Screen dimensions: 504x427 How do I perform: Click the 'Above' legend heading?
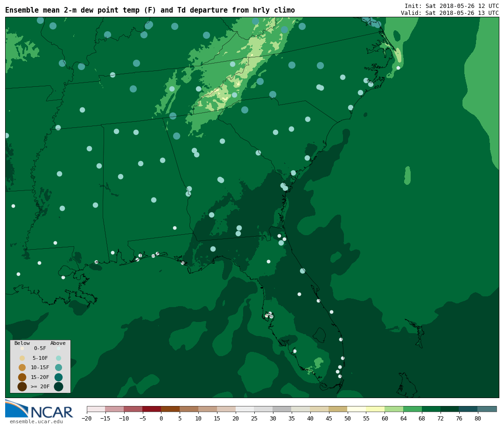coord(58,343)
